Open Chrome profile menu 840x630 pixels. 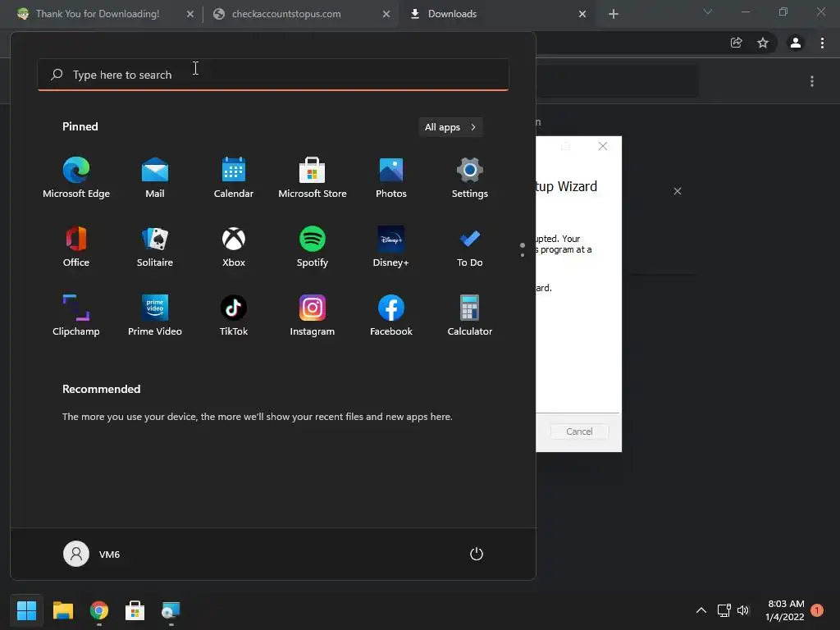point(796,43)
